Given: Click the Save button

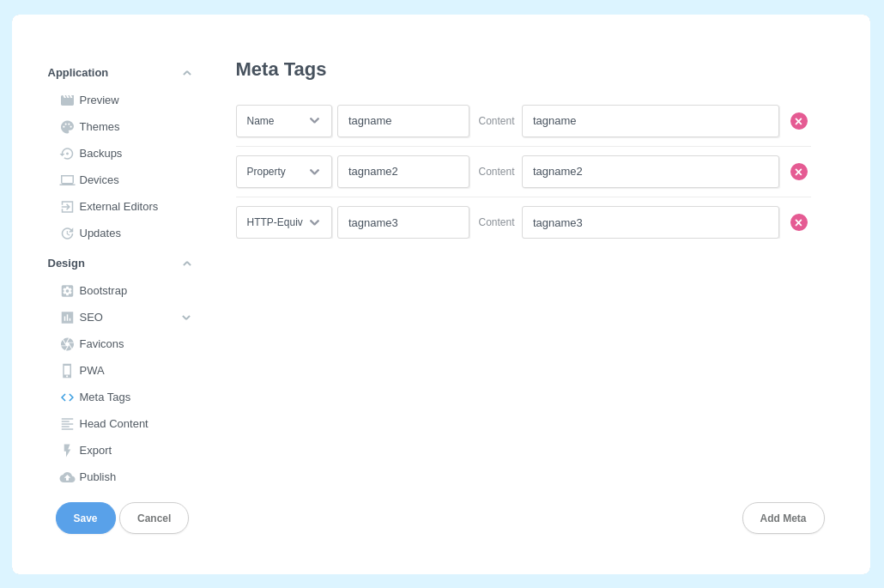Looking at the screenshot, I should (85, 518).
